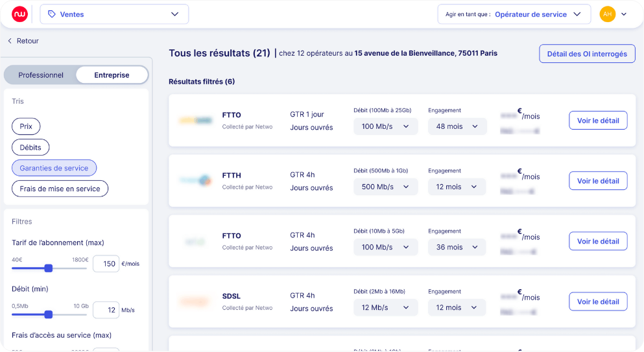Image resolution: width=644 pixels, height=352 pixels.
Task: Switch to the Entreprise tab
Action: pyautogui.click(x=112, y=75)
